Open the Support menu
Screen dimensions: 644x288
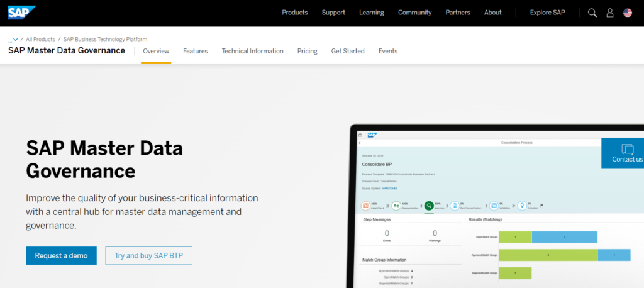click(x=333, y=13)
